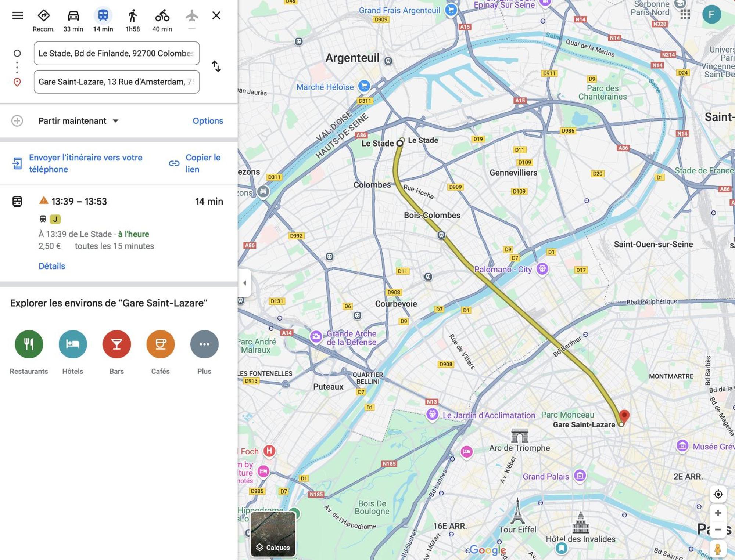The width and height of the screenshot is (735, 560).
Task: Click the Parc Monceau label
Action: pos(567,415)
